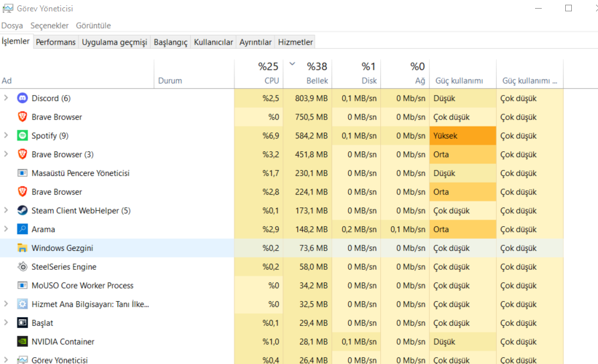Click Spotify's Yüksek power usage cell
The height and width of the screenshot is (364, 598).
463,136
